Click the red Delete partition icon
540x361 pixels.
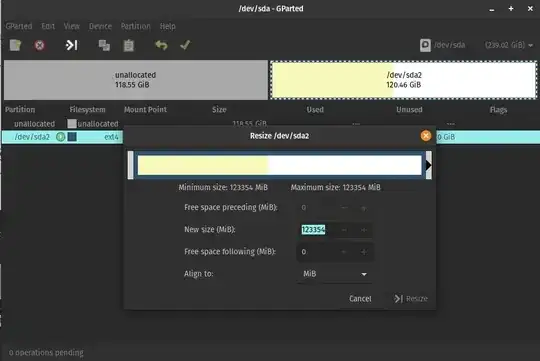point(40,45)
